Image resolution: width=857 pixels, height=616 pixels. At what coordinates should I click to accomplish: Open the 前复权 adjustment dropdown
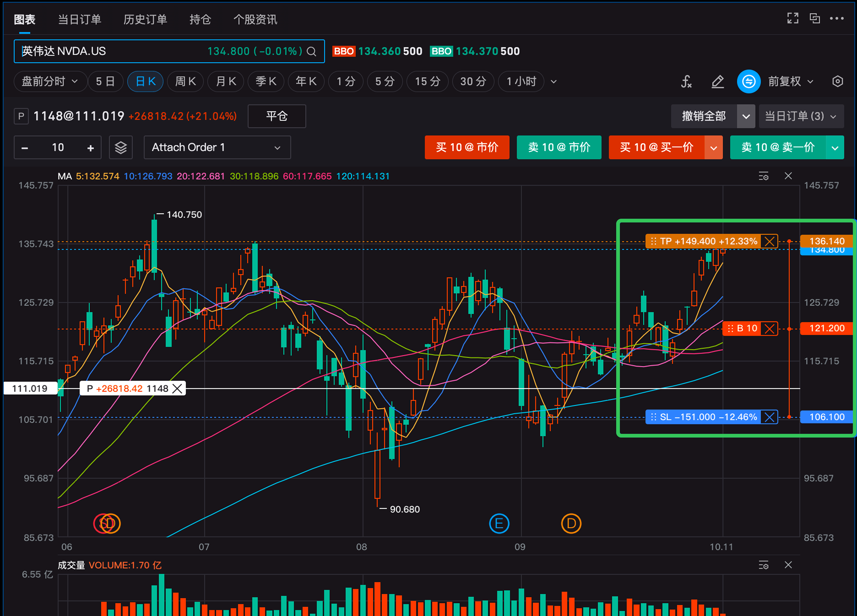(790, 82)
